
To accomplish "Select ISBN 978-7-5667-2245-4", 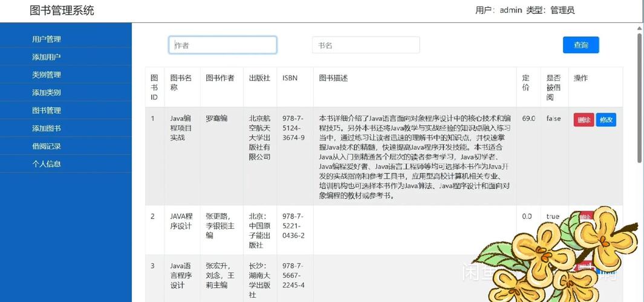I will (x=293, y=275).
